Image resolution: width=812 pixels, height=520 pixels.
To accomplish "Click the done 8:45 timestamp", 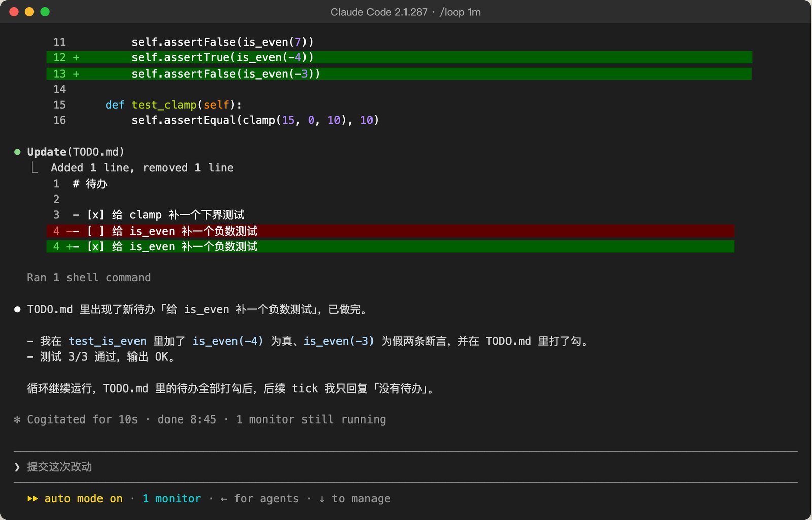I will tap(187, 419).
